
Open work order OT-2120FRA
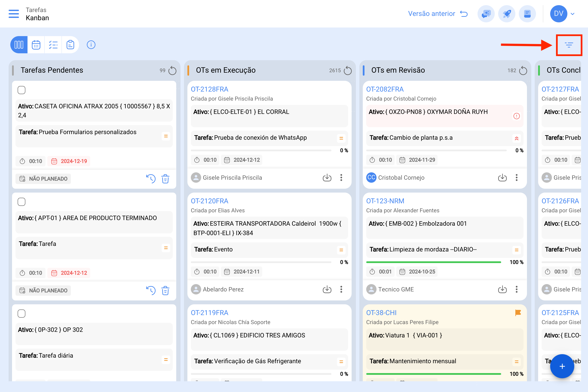(x=210, y=201)
